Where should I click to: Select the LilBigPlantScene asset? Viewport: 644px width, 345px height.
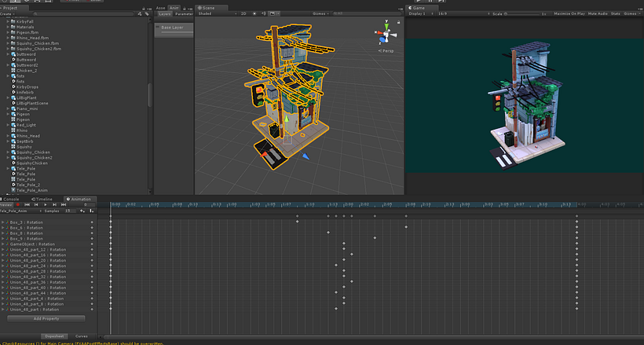[31, 103]
